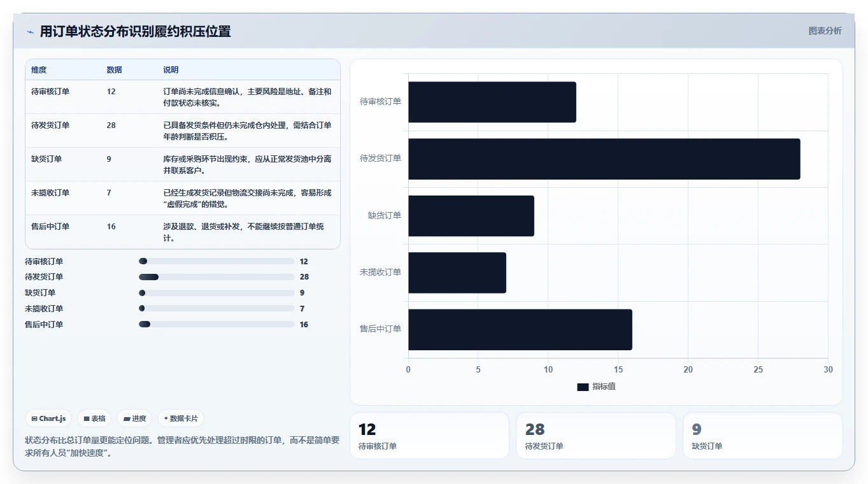Select the 表格 tag chip
The image size is (868, 484).
point(94,418)
